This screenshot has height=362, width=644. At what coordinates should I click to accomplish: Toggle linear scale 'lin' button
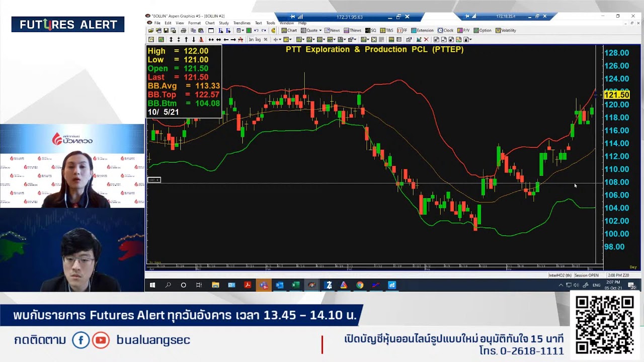click(x=251, y=39)
